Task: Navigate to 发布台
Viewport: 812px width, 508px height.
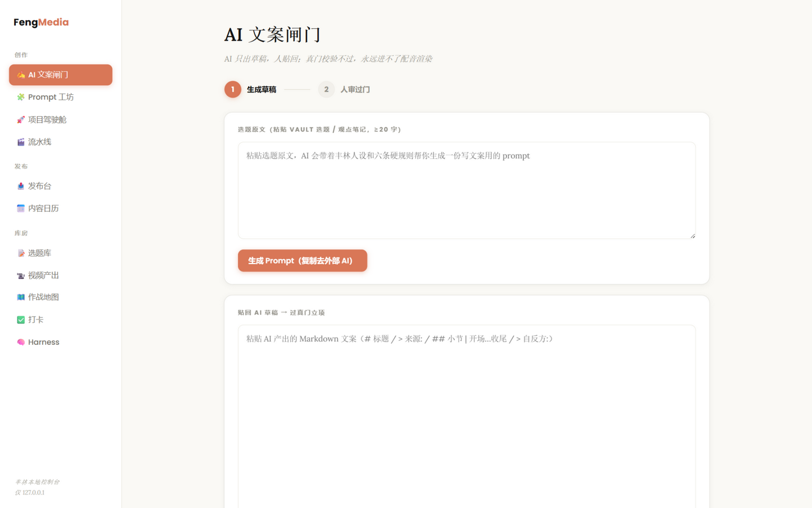Action: click(60, 186)
